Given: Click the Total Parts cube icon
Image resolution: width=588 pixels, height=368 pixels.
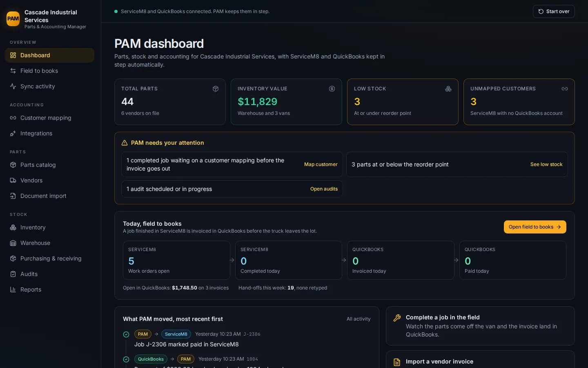Looking at the screenshot, I should pos(216,89).
